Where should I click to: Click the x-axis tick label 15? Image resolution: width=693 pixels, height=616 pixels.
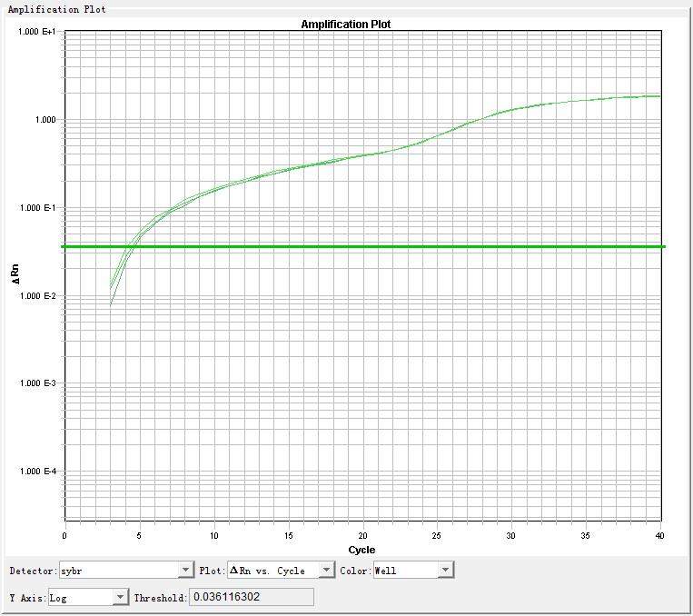pos(288,535)
